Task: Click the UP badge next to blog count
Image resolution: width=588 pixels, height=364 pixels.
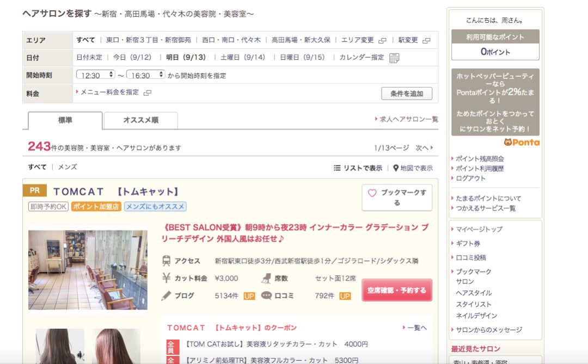Action: click(249, 296)
